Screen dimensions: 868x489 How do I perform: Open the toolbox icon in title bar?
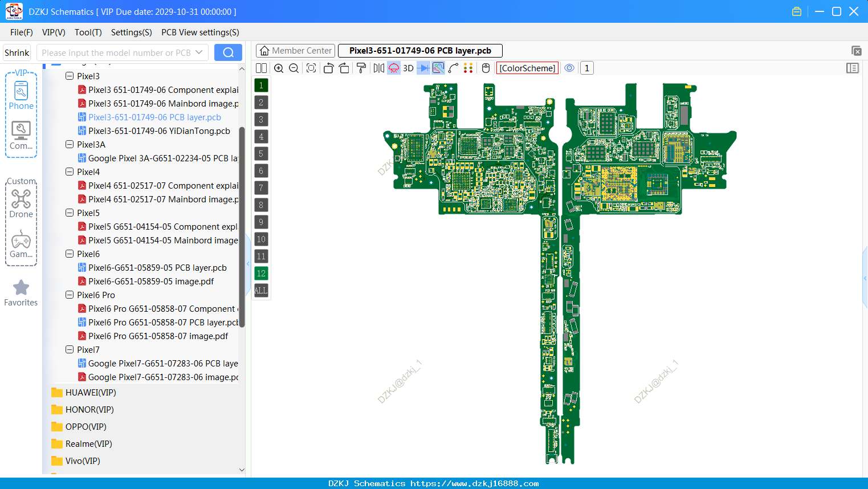[797, 11]
